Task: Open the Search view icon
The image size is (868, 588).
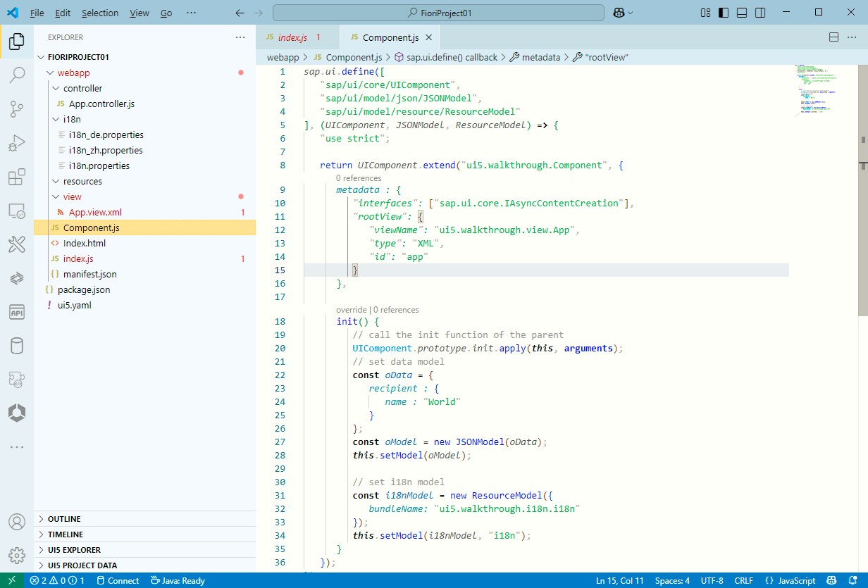Action: coord(17,75)
